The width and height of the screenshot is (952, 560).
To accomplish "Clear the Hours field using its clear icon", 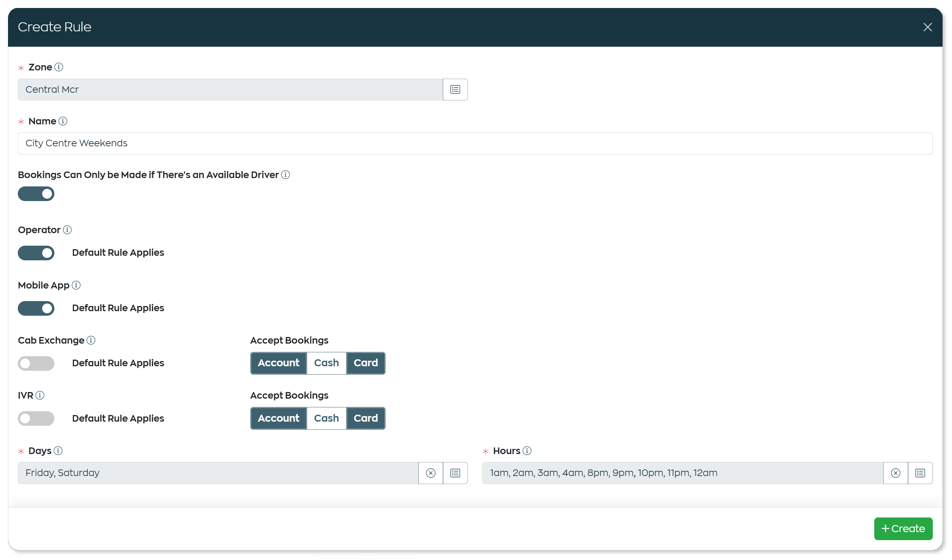I will pyautogui.click(x=896, y=473).
